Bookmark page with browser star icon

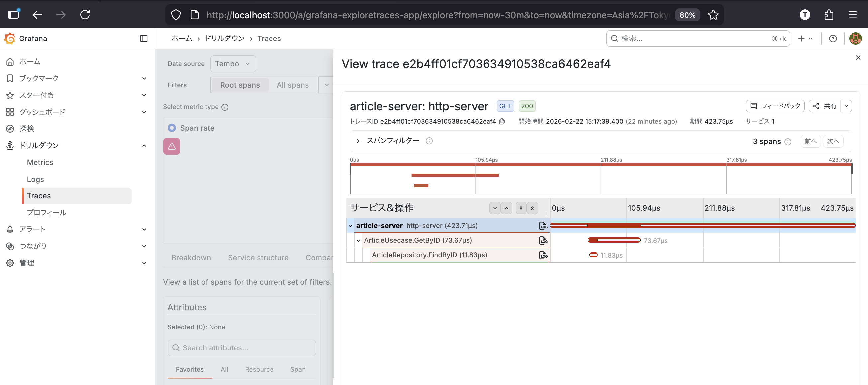coord(713,15)
